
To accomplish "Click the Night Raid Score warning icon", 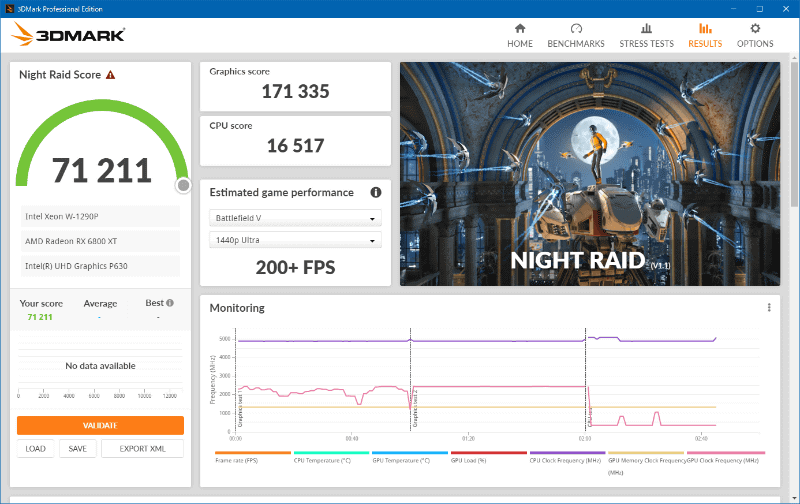I will 110,75.
